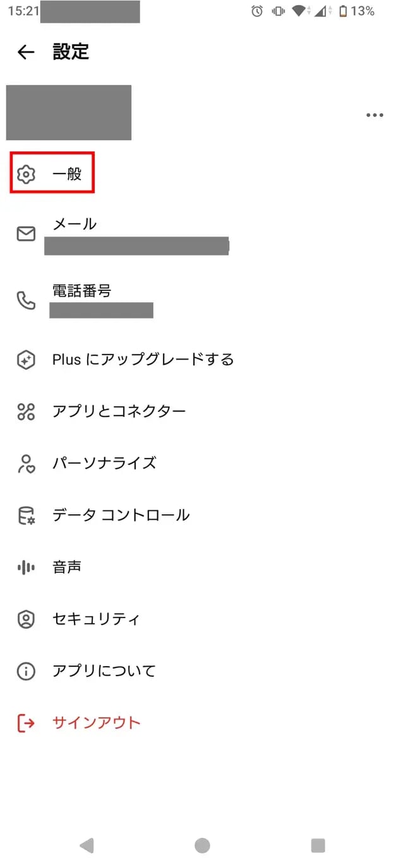
Task: Open セキュリティ via the shield icon
Action: click(25, 619)
